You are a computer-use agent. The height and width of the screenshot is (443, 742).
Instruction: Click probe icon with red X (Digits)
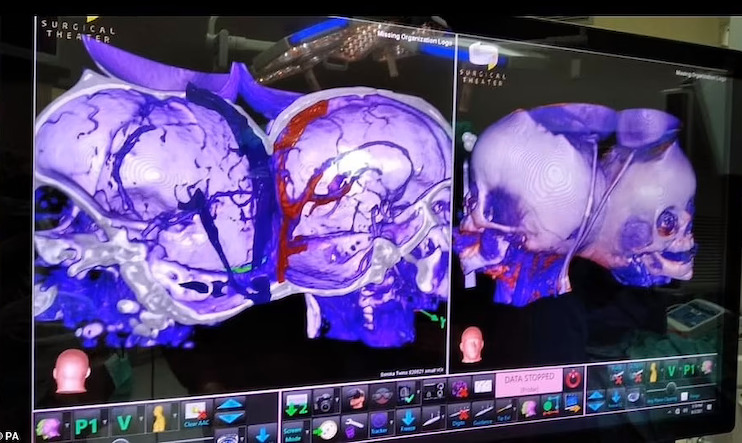coord(459,415)
